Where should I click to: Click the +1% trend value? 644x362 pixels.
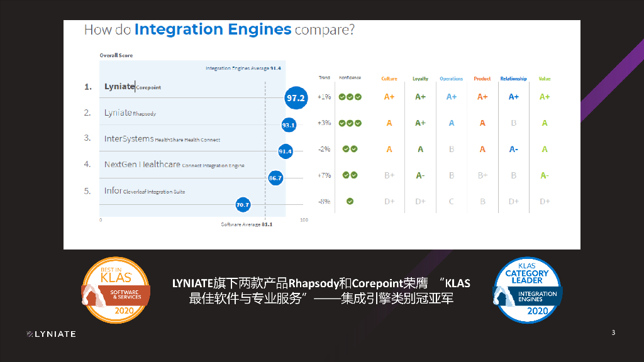click(324, 97)
